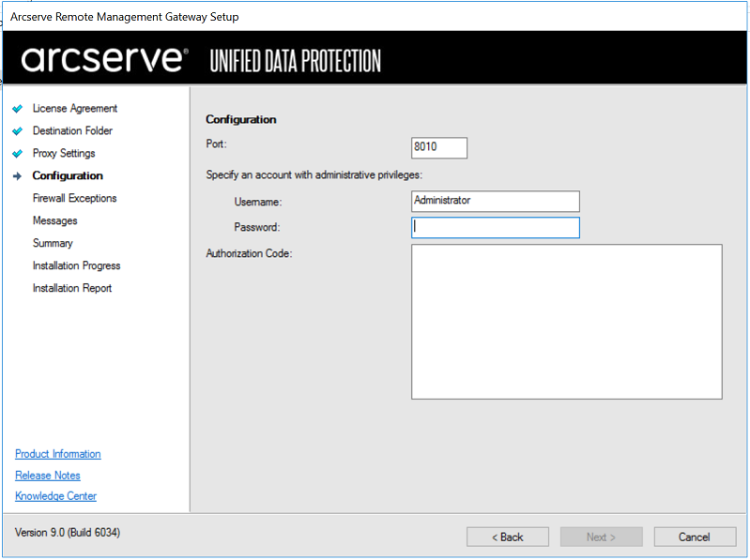750x560 pixels.
Task: Open the Product Information link
Action: click(58, 454)
